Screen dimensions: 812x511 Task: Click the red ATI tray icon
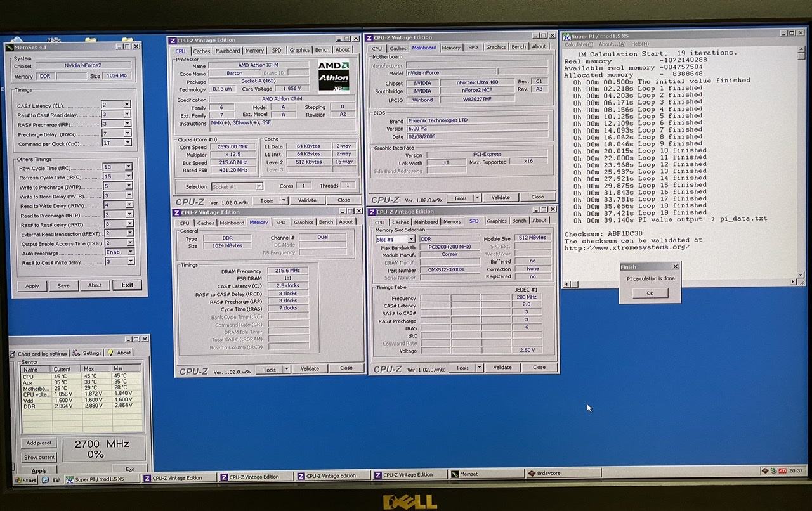[x=783, y=470]
